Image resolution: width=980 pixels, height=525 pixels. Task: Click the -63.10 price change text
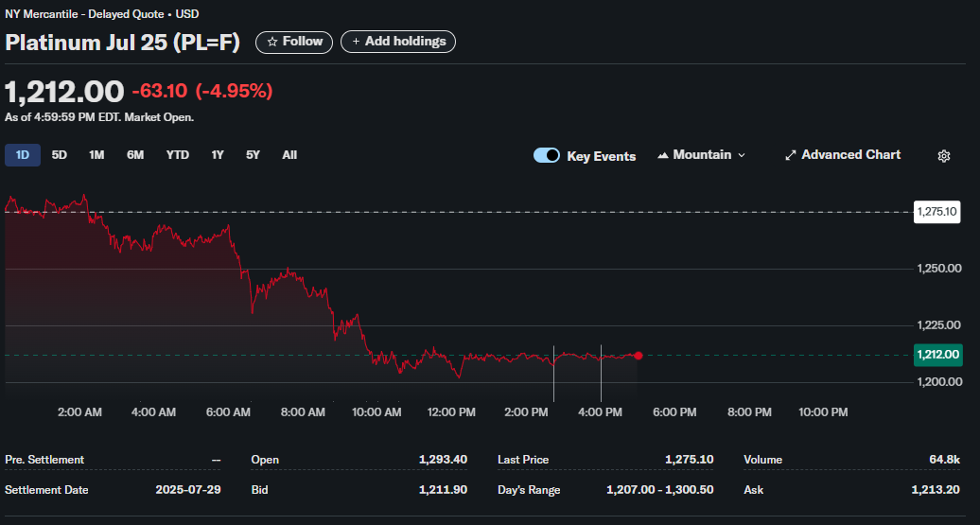159,91
